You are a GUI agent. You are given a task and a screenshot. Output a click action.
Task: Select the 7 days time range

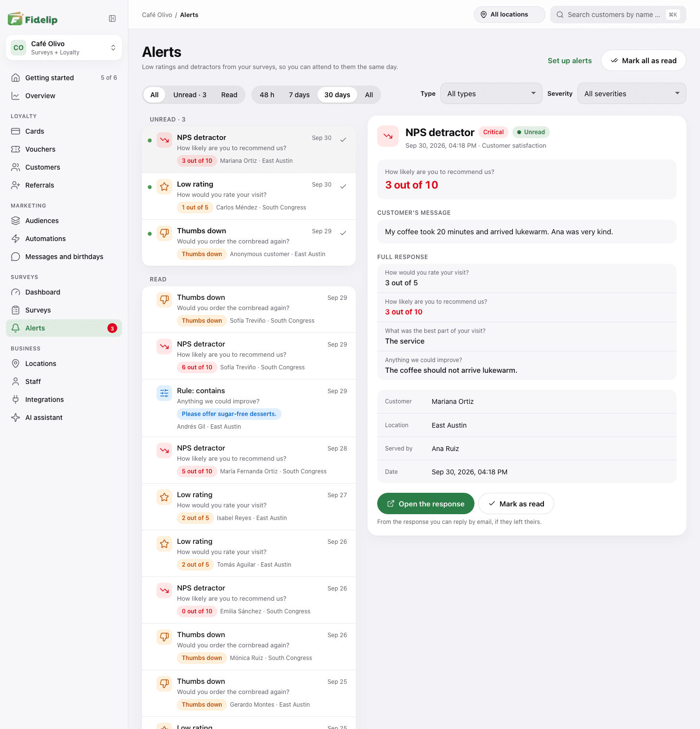pyautogui.click(x=299, y=95)
